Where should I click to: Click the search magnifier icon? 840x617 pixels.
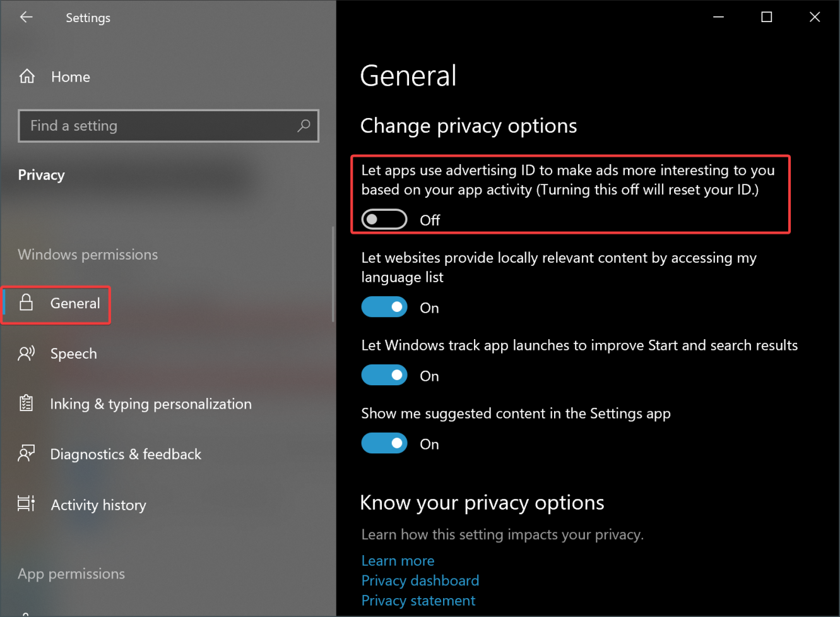click(304, 126)
